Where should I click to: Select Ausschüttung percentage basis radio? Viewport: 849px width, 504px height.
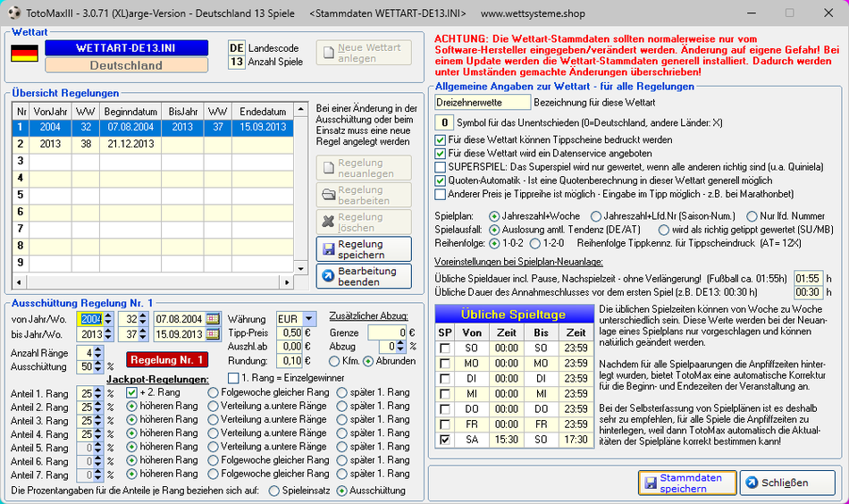[341, 491]
